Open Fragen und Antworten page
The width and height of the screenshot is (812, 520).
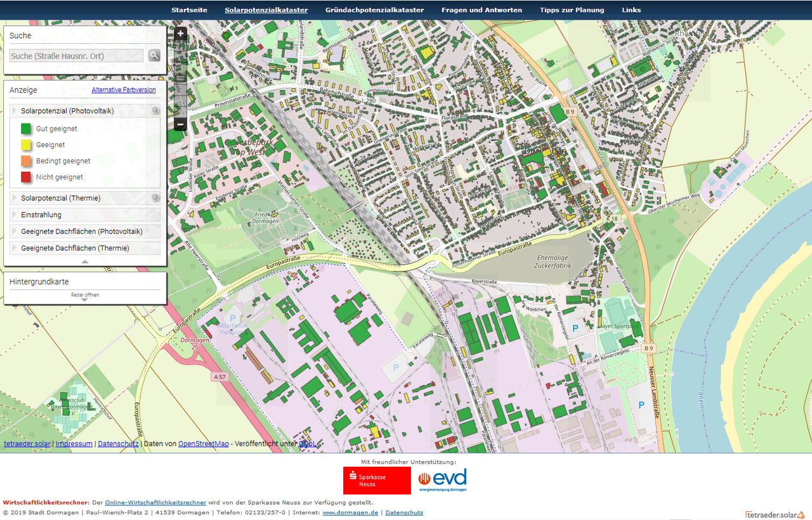coord(482,10)
